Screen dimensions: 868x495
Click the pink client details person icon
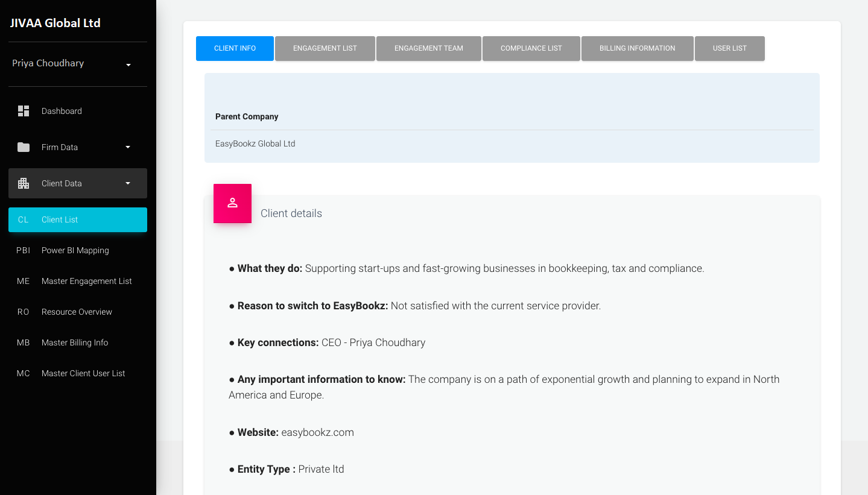click(232, 203)
